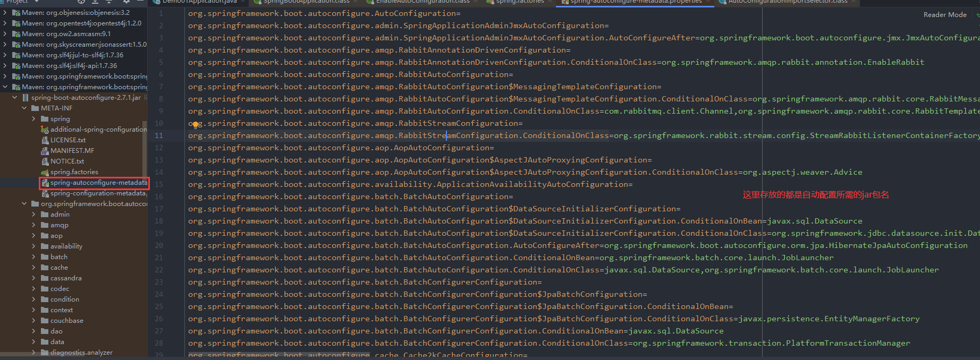Screen dimensions: 980x360
Task: Select the dao package in tree
Action: 56,331
